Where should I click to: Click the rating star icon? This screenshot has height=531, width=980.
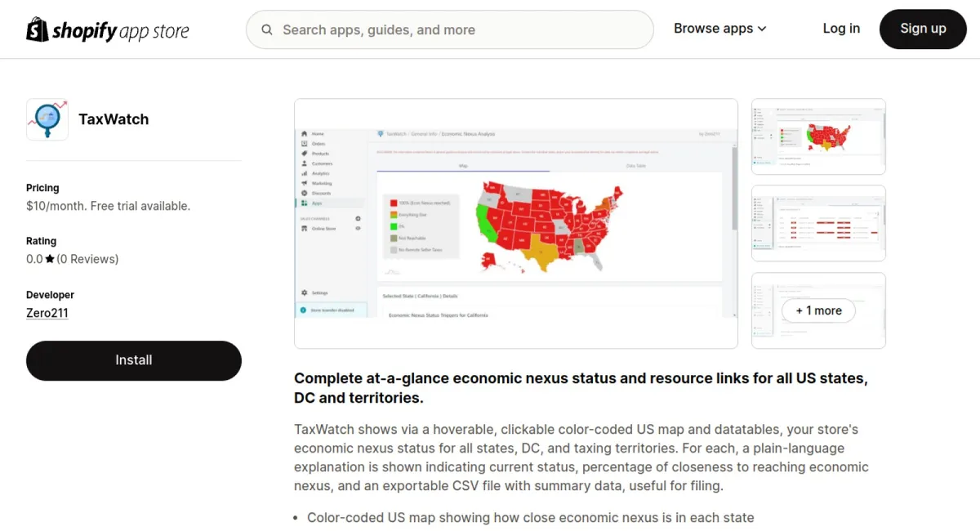point(50,259)
